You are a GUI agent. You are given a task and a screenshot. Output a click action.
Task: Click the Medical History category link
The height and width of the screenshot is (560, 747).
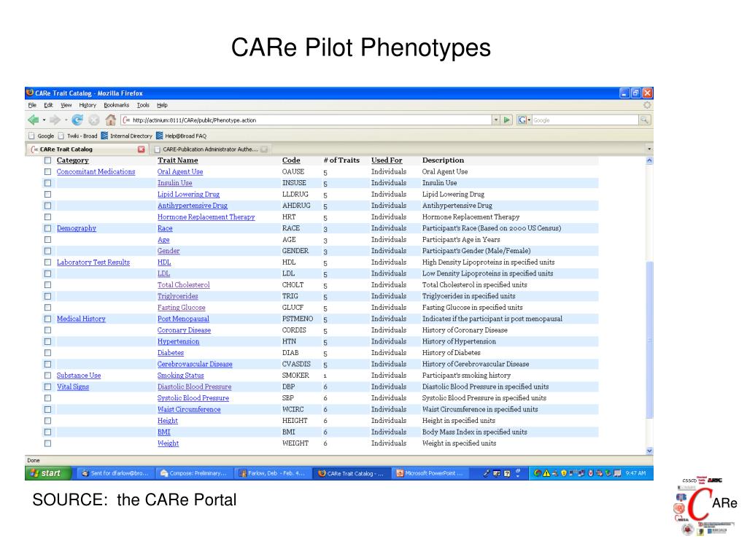[81, 319]
